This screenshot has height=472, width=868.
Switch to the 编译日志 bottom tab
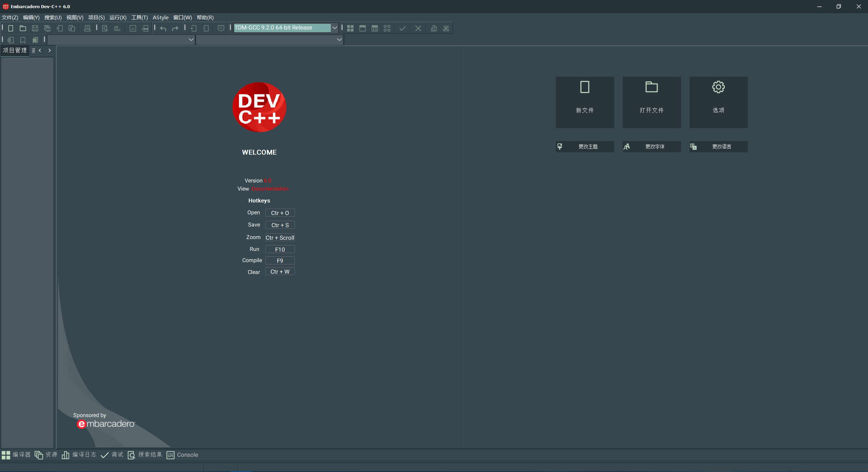79,455
